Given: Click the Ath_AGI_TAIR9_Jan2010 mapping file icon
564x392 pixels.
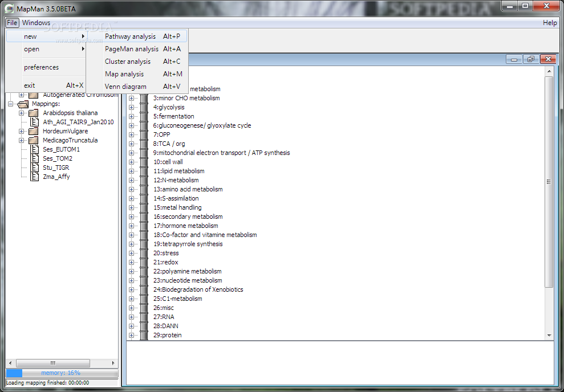Looking at the screenshot, I should [35, 122].
